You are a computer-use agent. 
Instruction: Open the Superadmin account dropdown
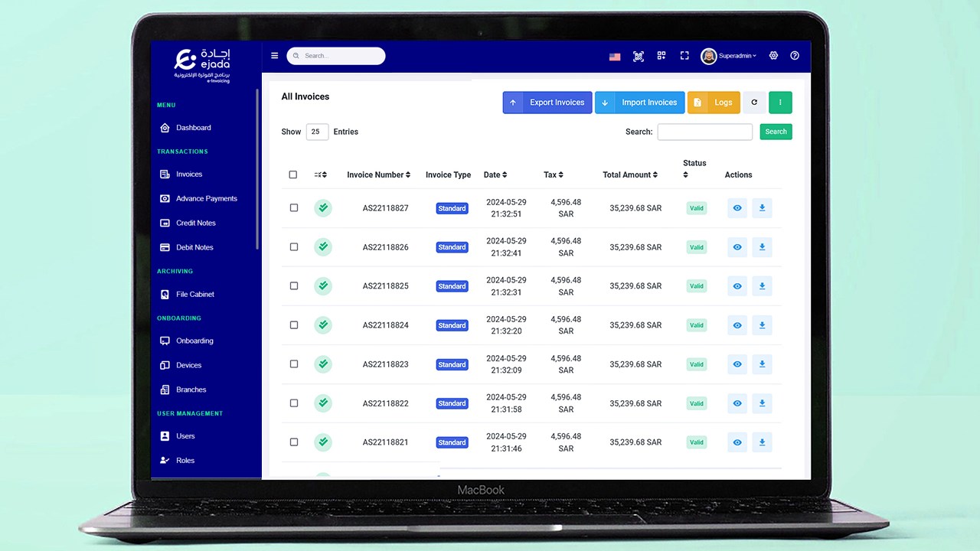click(x=727, y=56)
